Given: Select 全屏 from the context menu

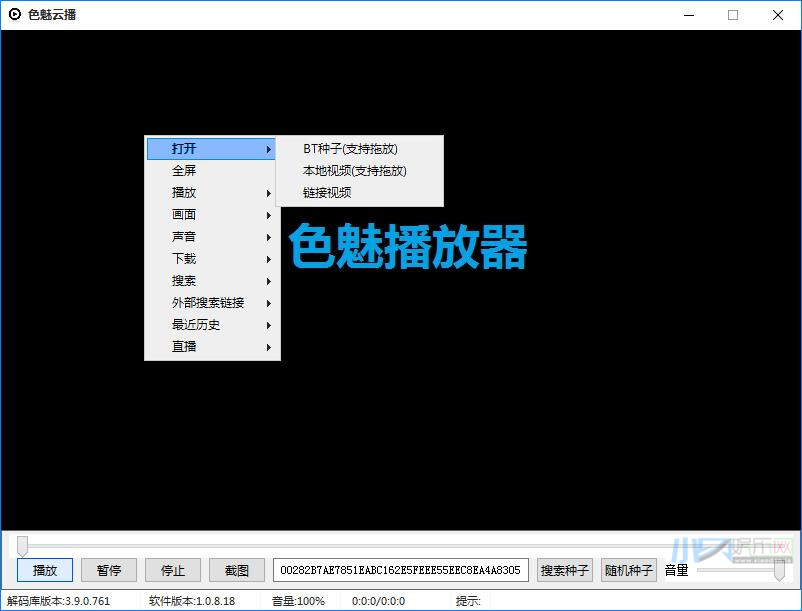Looking at the screenshot, I should 211,171.
